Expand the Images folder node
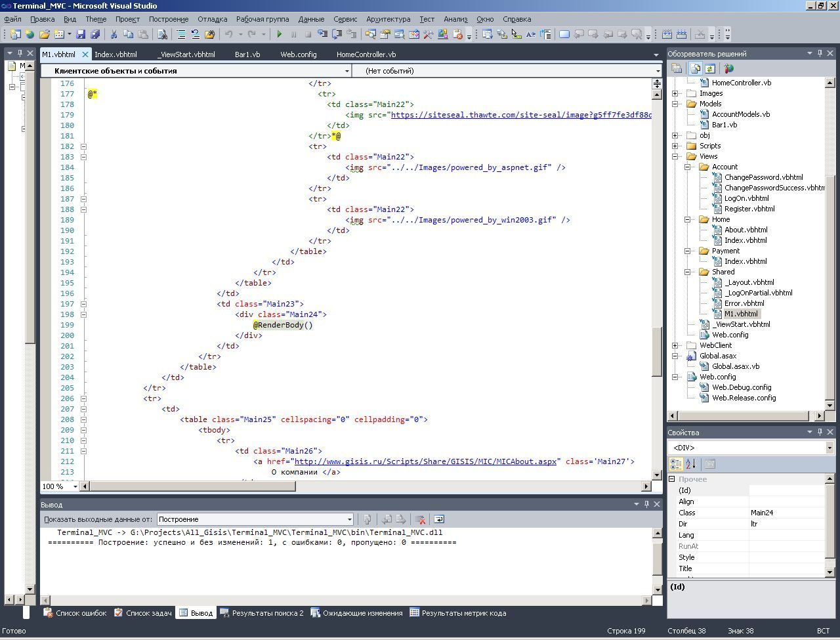The height and width of the screenshot is (640, 840). (675, 93)
